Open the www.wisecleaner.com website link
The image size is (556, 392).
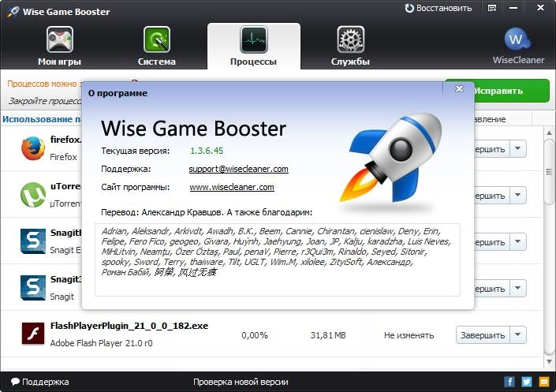[232, 187]
